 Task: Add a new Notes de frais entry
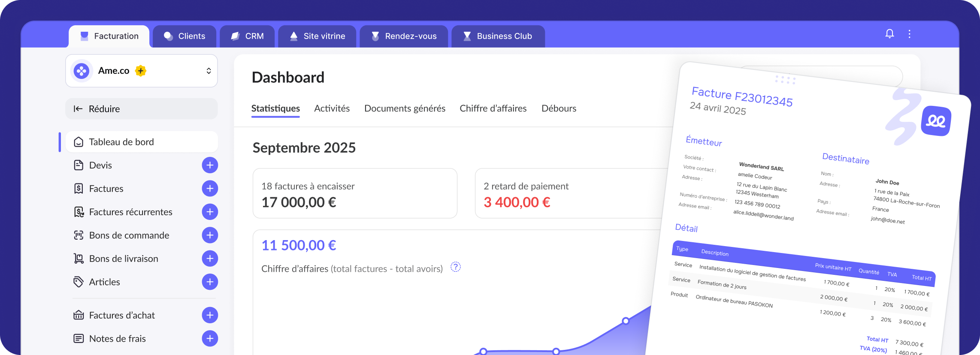pos(210,338)
